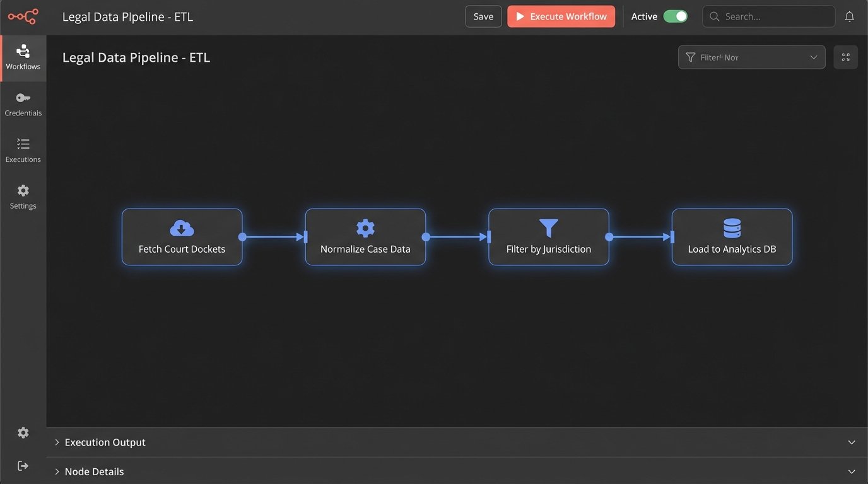
Task: Click the fit-to-view canvas icon
Action: click(x=845, y=57)
